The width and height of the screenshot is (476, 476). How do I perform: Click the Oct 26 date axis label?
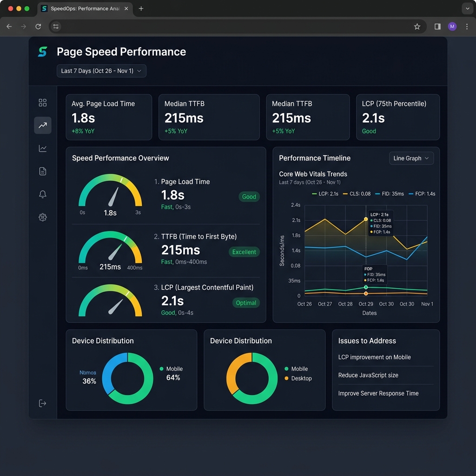point(304,304)
